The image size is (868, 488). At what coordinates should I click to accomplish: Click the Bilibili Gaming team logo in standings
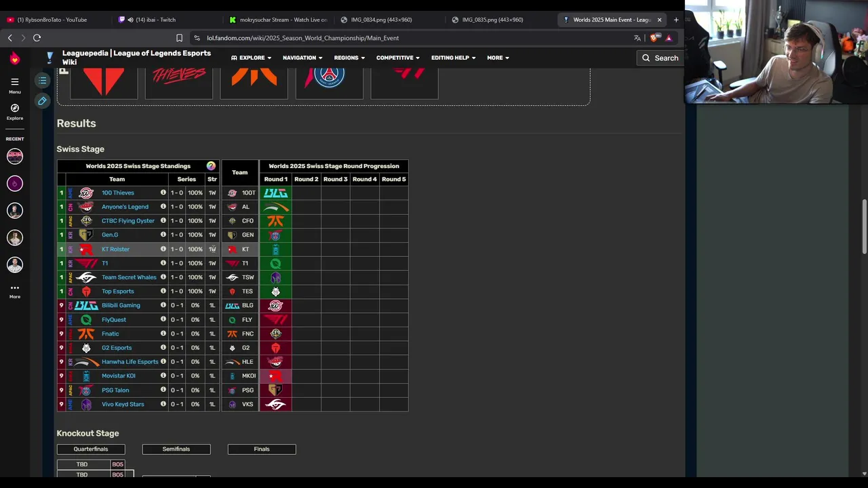coord(86,306)
